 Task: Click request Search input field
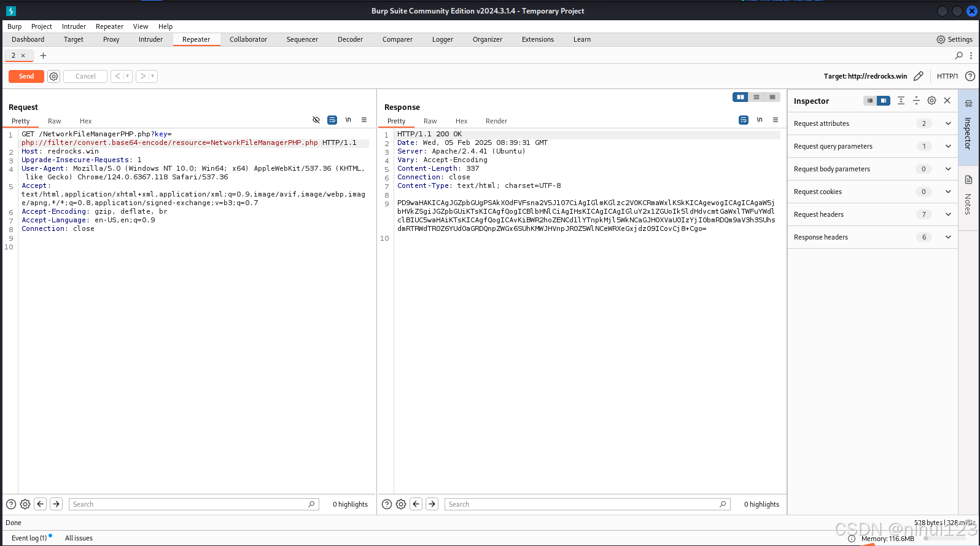(193, 504)
